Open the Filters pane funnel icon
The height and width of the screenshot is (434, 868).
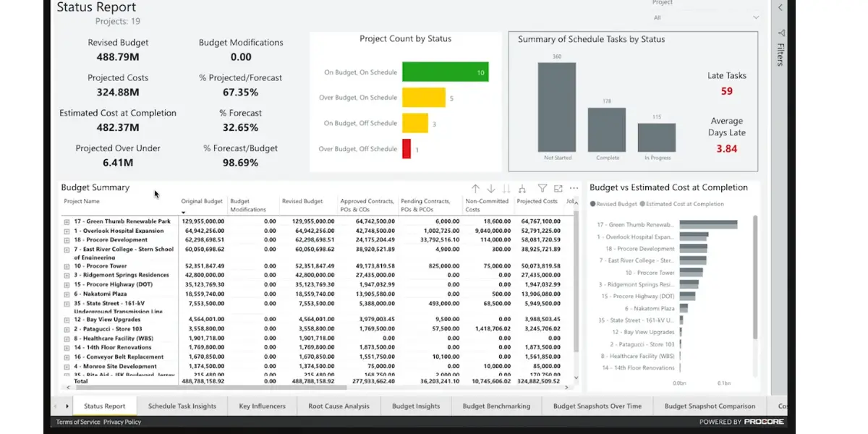click(x=780, y=33)
